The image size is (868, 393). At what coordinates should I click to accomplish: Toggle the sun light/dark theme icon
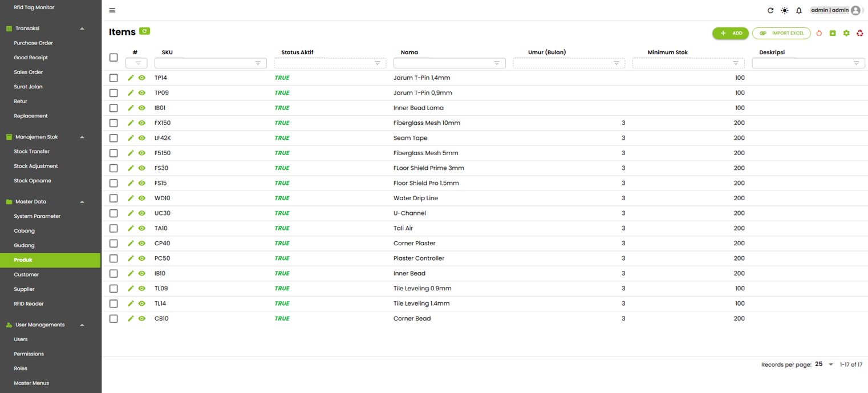(785, 10)
